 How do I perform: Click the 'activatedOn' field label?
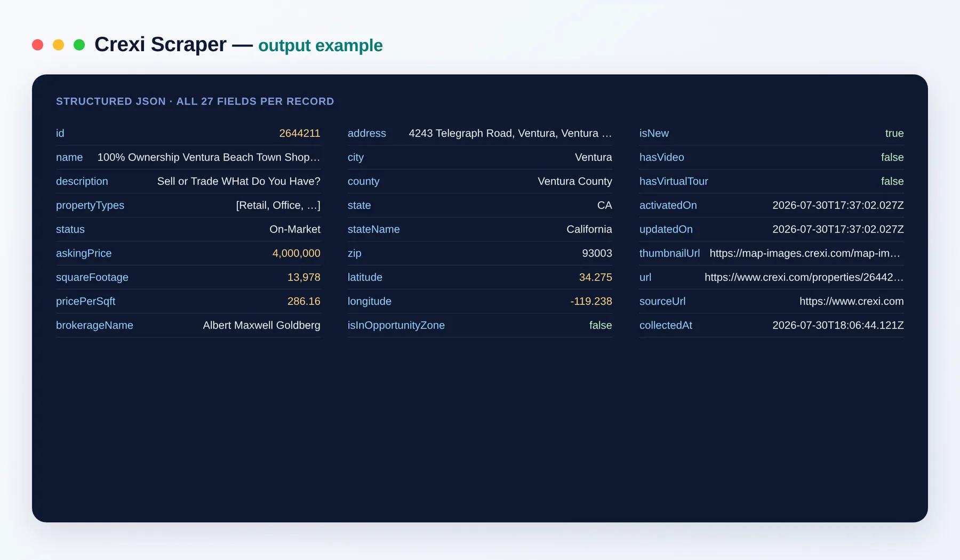668,205
